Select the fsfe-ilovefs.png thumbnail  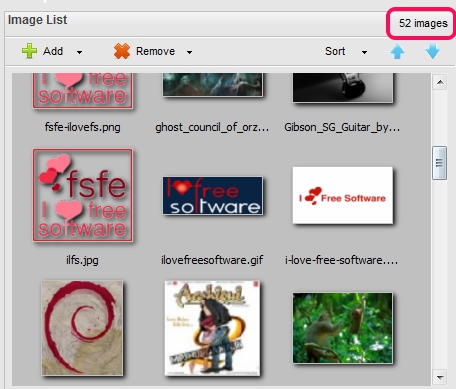83,91
